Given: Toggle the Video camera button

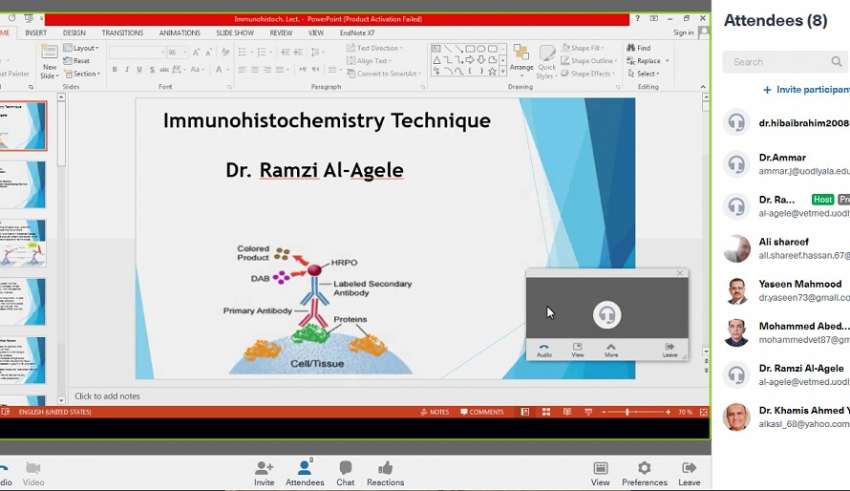Looking at the screenshot, I should [33, 469].
